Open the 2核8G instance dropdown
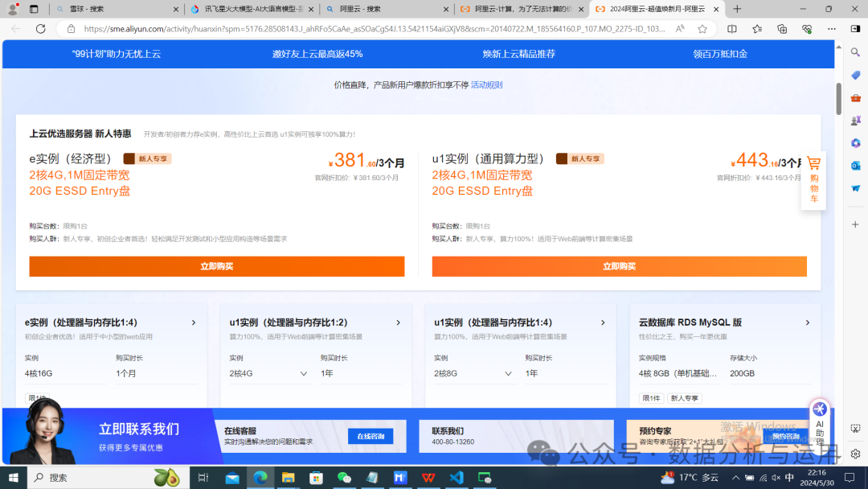The width and height of the screenshot is (868, 489). coord(473,374)
